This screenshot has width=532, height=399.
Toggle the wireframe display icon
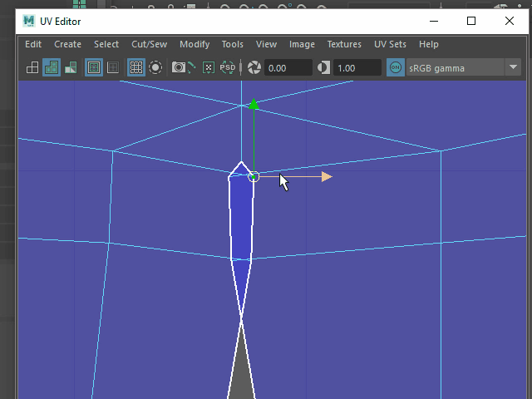[33, 68]
